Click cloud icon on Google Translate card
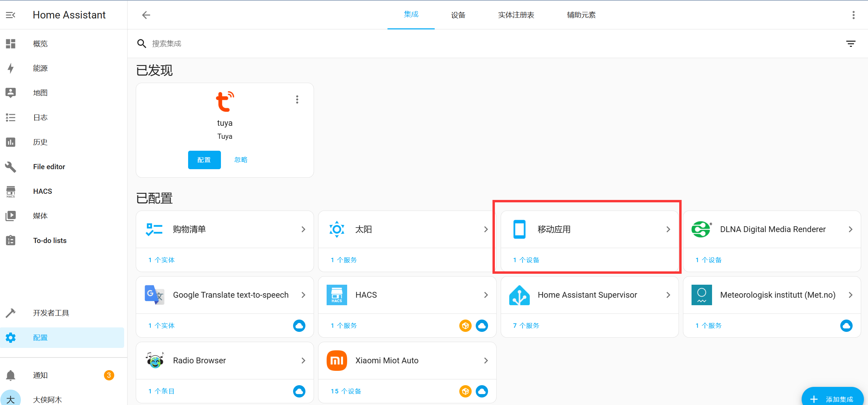Image resolution: width=868 pixels, height=405 pixels. (x=299, y=326)
